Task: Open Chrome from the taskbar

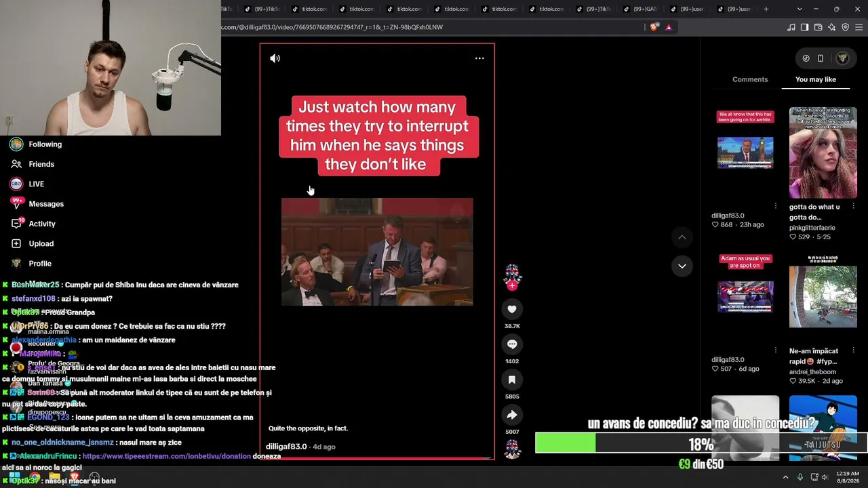Action: 35,477
